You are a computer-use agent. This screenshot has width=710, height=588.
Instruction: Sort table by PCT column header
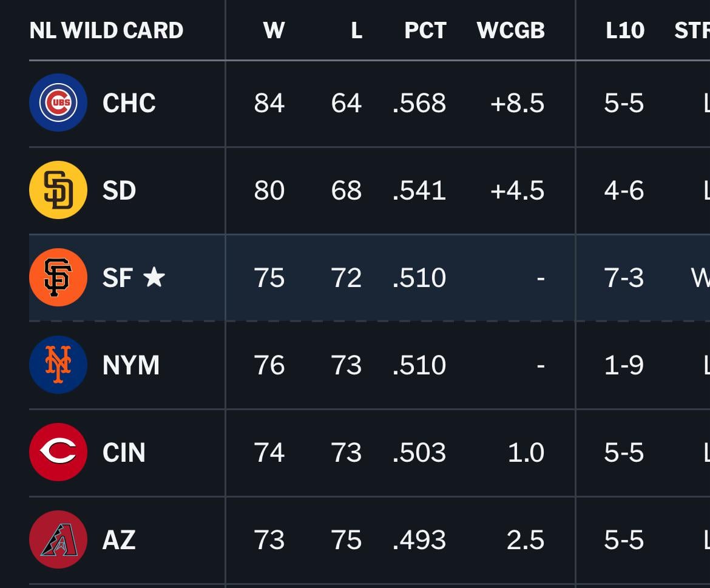point(425,30)
